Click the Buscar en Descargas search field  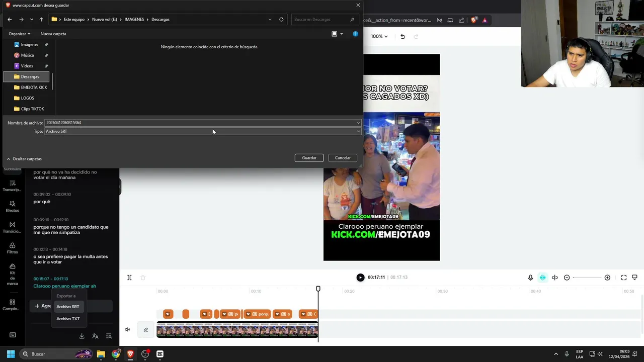point(325,20)
